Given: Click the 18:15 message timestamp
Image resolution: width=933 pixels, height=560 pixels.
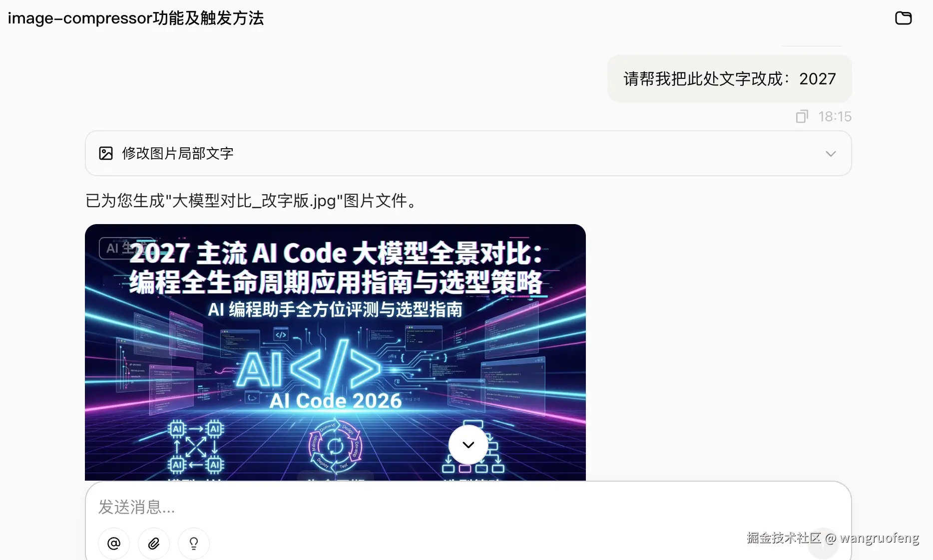Looking at the screenshot, I should click(835, 116).
